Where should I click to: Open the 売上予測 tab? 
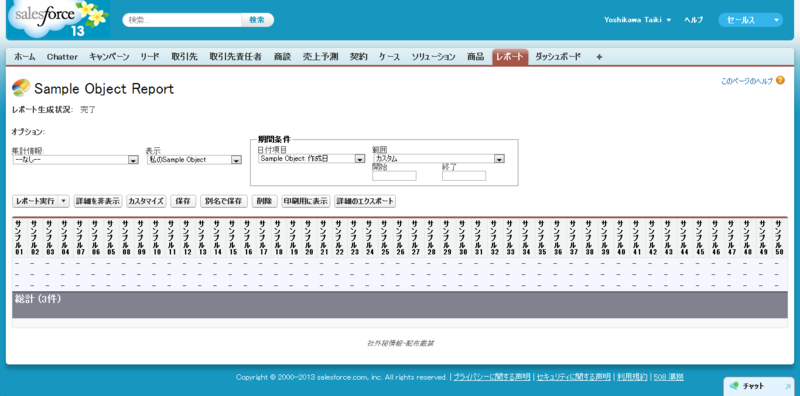[320, 57]
